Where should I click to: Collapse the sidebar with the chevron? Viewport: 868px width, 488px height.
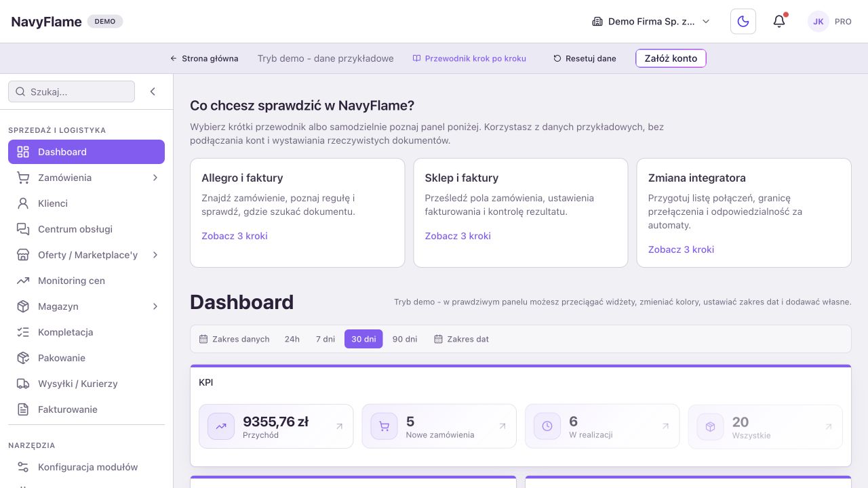(x=153, y=91)
